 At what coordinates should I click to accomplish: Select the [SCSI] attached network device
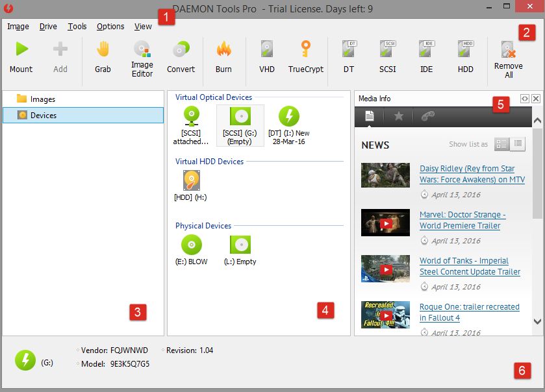[x=191, y=125]
